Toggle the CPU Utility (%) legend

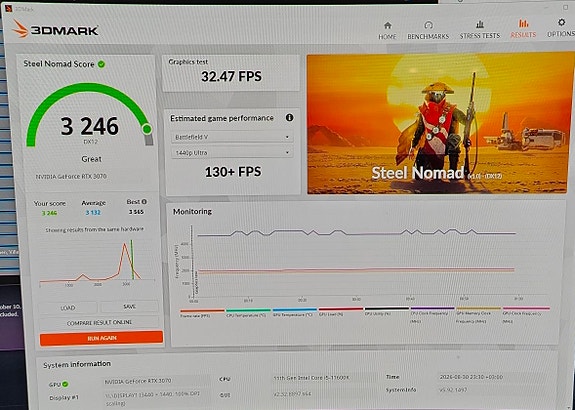tap(387, 311)
